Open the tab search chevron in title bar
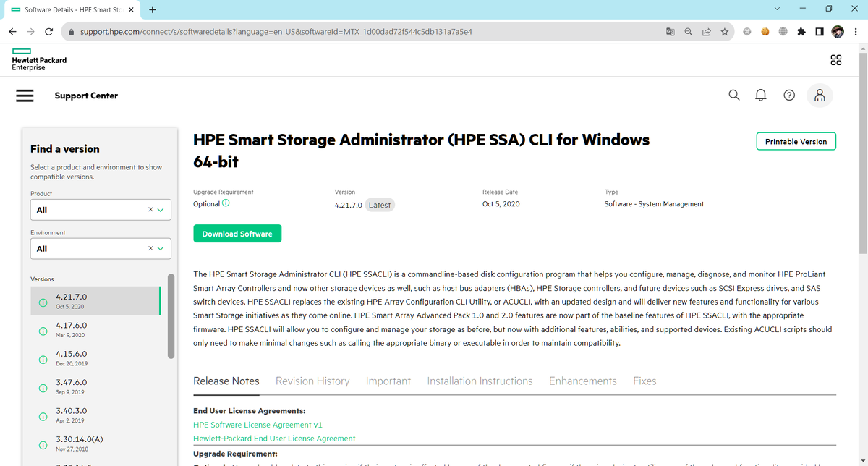Screen dimensions: 868x466 coord(777,9)
